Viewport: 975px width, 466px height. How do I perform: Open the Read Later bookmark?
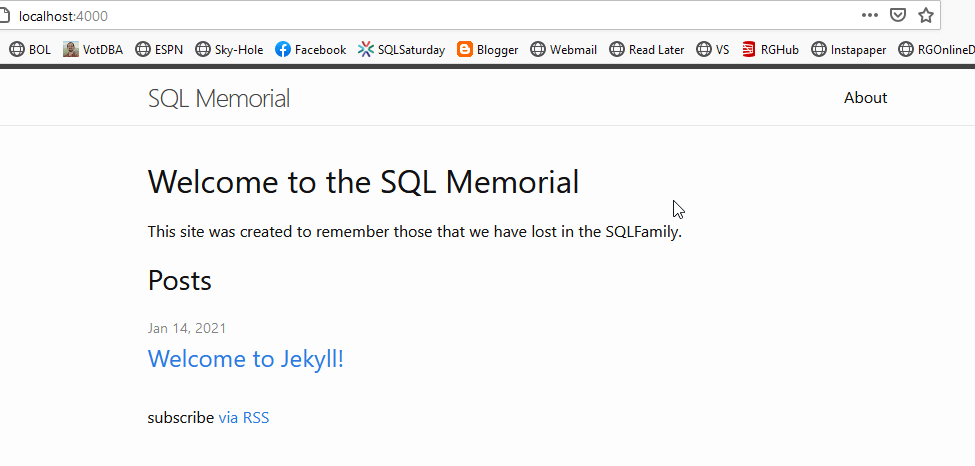pos(646,49)
